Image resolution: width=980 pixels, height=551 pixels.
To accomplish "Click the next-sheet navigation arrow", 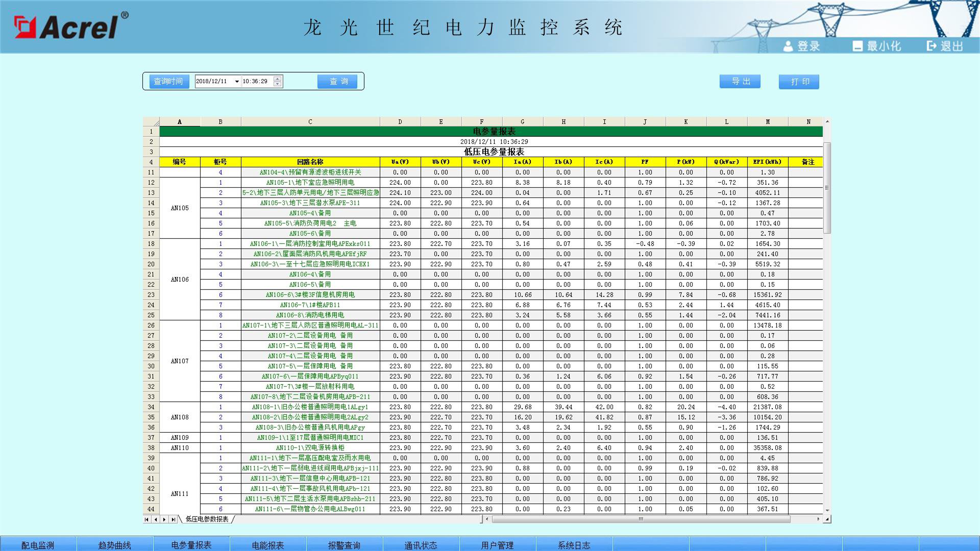I will point(164,519).
